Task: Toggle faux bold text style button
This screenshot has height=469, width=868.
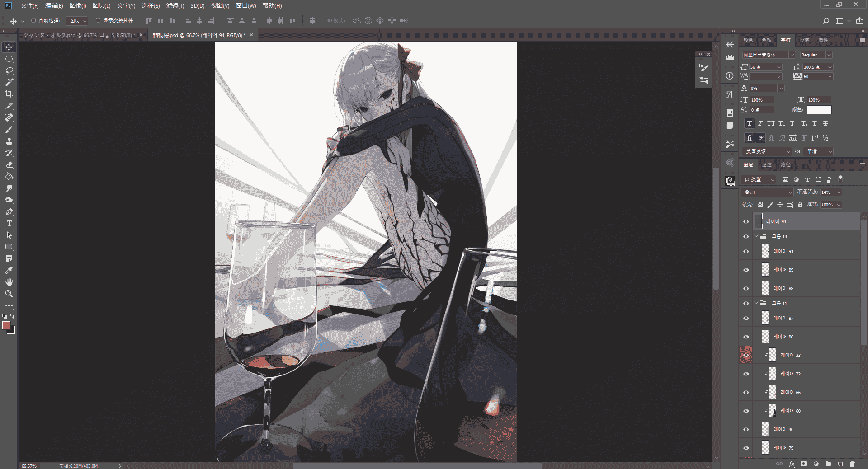Action: [x=750, y=123]
